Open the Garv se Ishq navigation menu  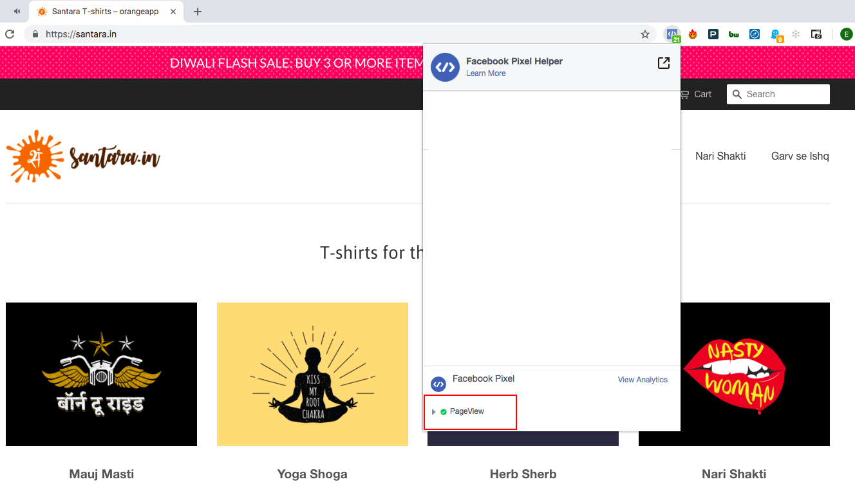point(800,156)
